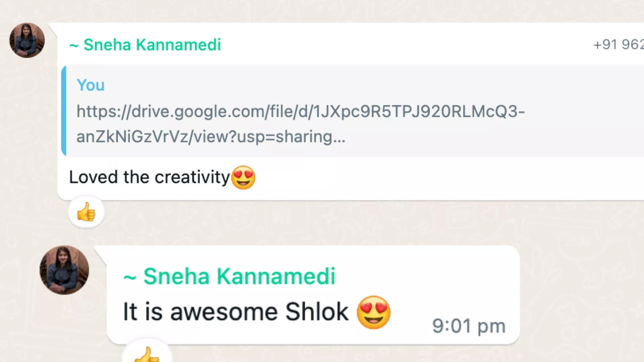Click the 'Loved the creativity' message text

click(149, 177)
